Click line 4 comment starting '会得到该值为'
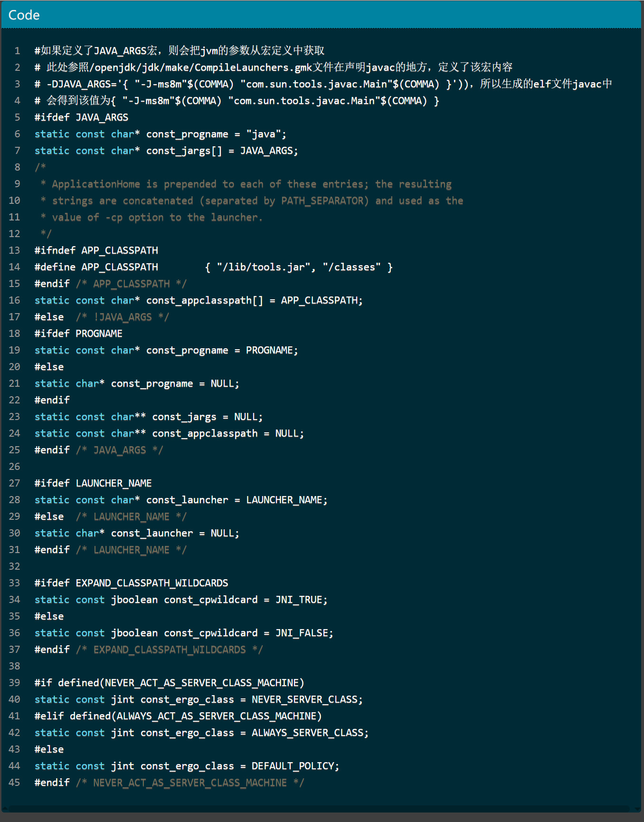Viewport: 644px width, 822px height. point(237,101)
